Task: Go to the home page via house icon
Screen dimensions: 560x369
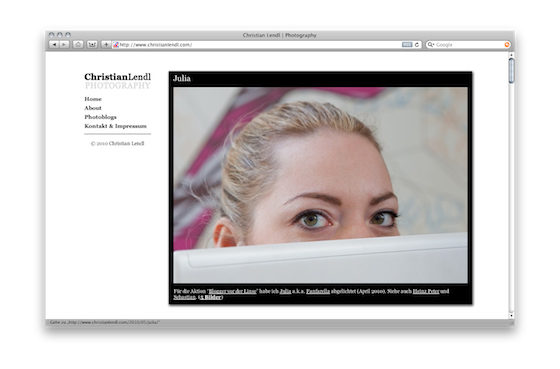Action: [78, 45]
